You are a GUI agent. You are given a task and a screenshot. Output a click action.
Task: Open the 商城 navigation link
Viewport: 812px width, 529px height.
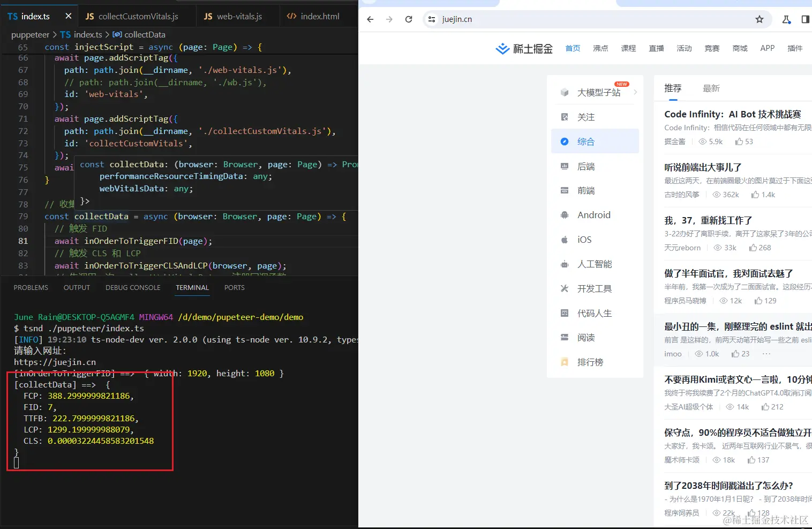point(740,48)
